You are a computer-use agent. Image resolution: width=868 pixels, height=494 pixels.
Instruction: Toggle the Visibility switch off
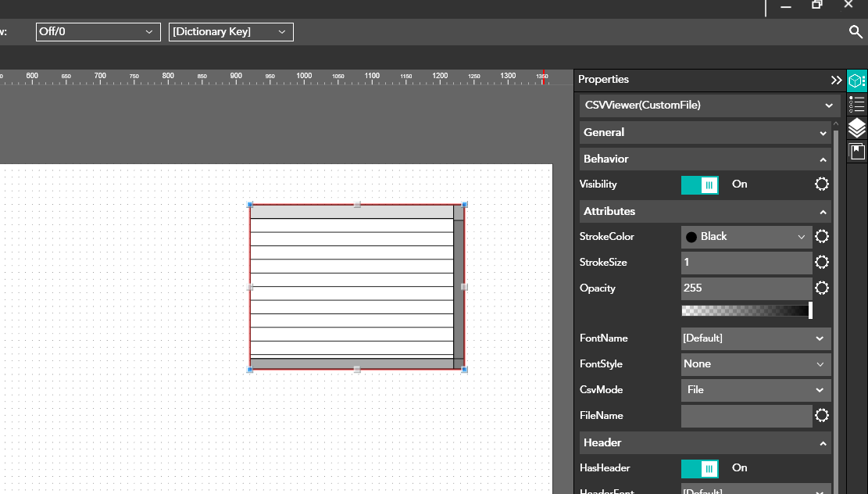coord(700,185)
